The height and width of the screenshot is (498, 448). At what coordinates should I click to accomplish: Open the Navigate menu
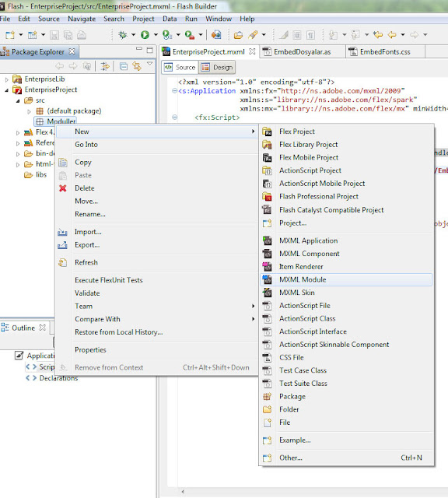point(82,19)
